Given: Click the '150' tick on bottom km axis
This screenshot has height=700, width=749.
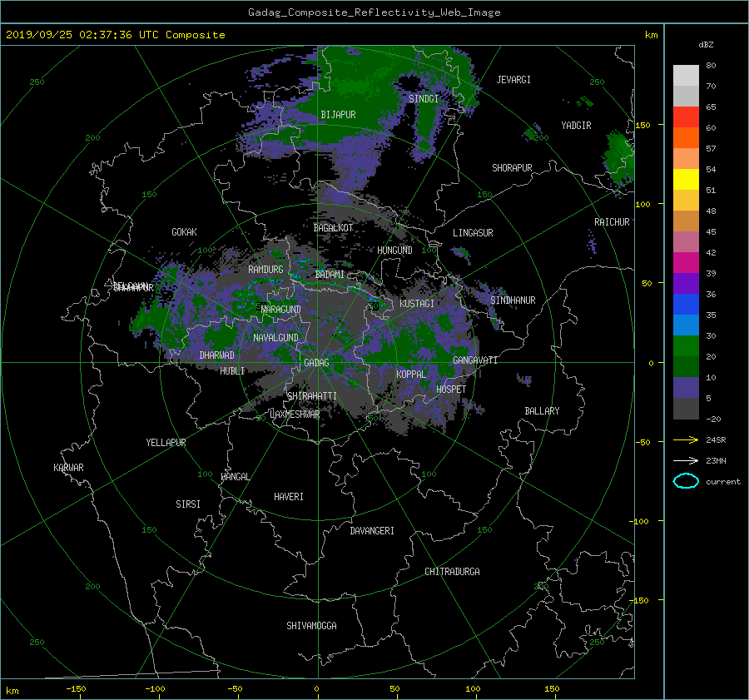Looking at the screenshot, I should pyautogui.click(x=552, y=689).
